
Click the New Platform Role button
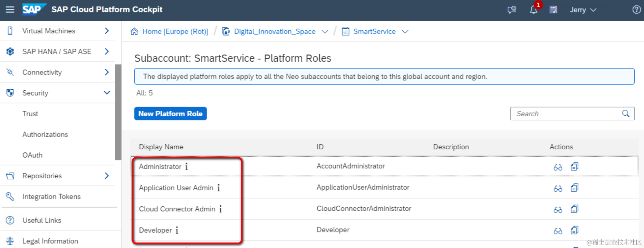coord(170,113)
